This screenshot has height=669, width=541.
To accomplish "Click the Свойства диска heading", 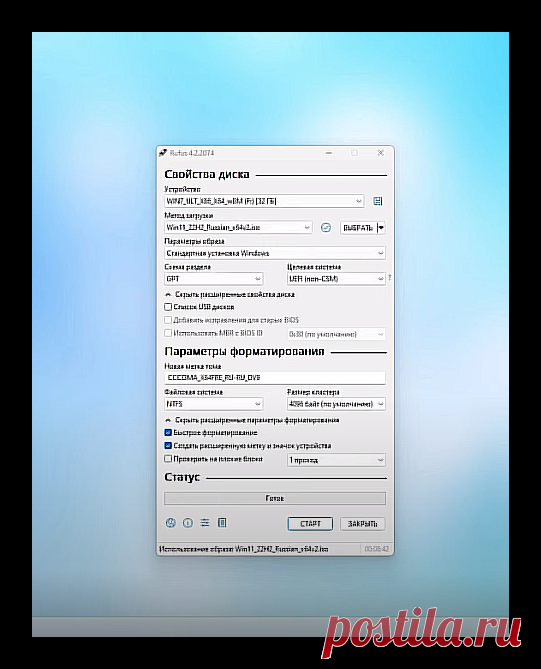I will point(207,174).
